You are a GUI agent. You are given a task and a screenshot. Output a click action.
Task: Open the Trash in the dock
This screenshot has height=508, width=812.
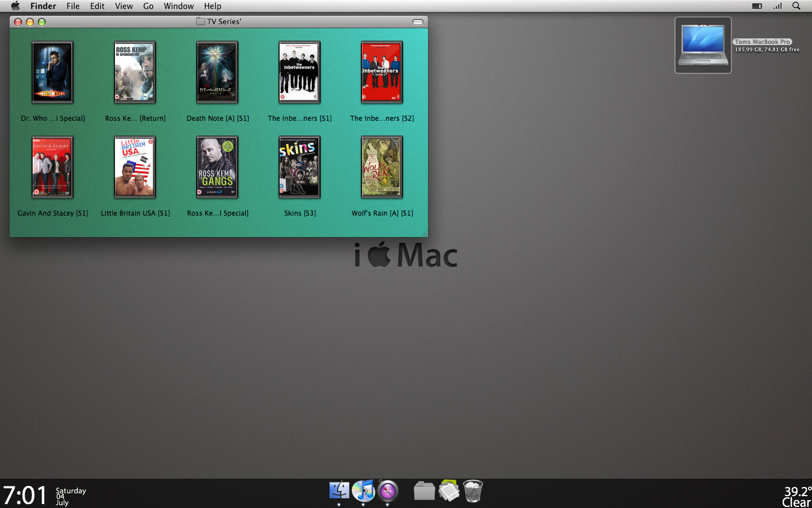[x=473, y=491]
